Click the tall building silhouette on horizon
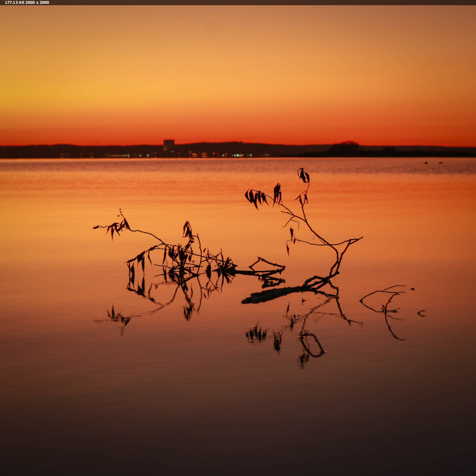The image size is (476, 476). (x=169, y=145)
